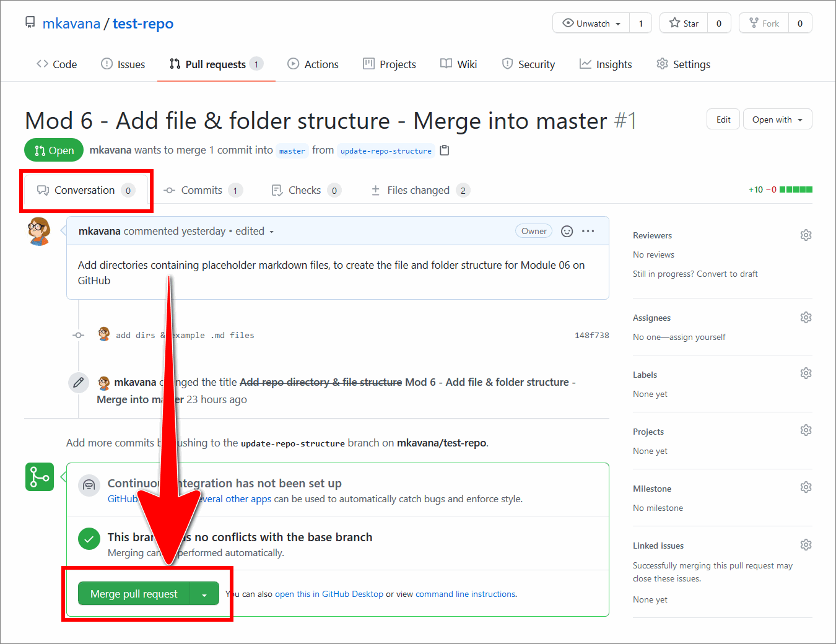This screenshot has width=836, height=644.
Task: Select the Pull requests tab
Action: click(x=216, y=64)
